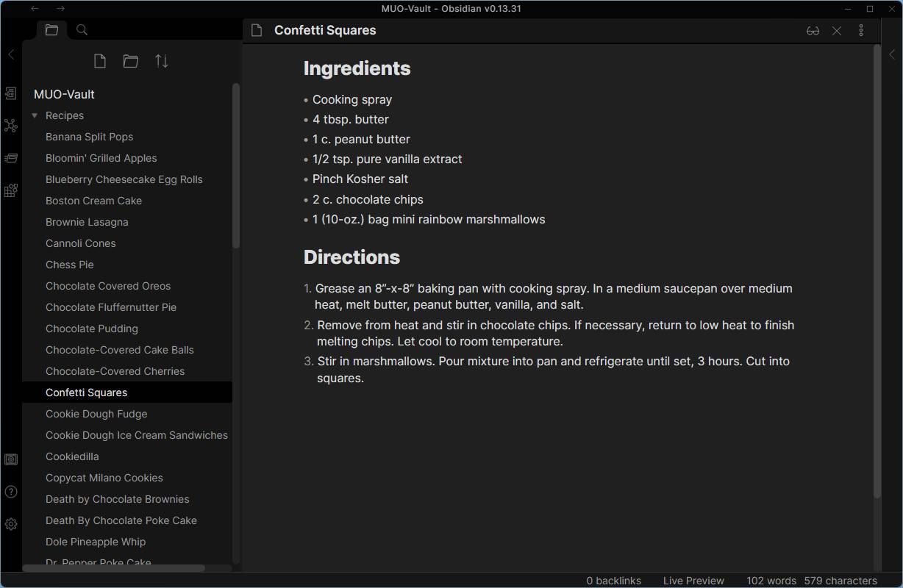The height and width of the screenshot is (588, 903).
Task: Open the Search tab in sidebar
Action: click(82, 30)
